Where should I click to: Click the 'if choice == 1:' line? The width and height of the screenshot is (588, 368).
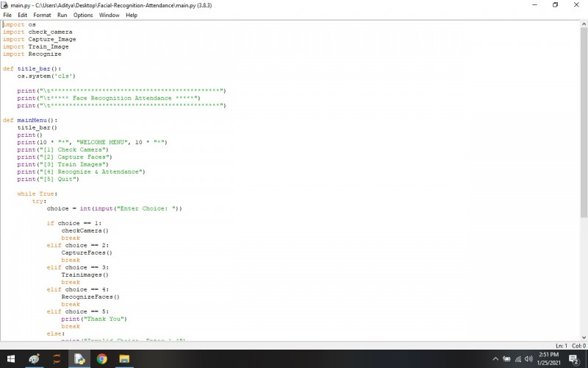[74, 223]
